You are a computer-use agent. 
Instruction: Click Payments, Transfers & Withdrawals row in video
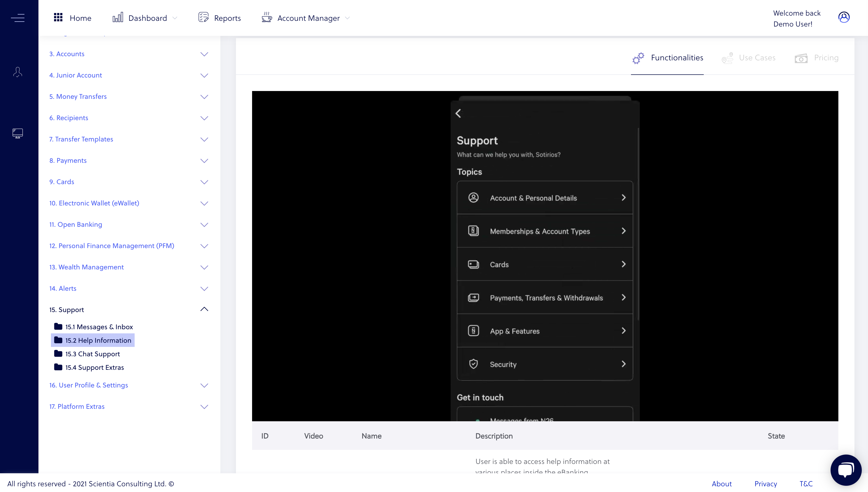click(544, 298)
